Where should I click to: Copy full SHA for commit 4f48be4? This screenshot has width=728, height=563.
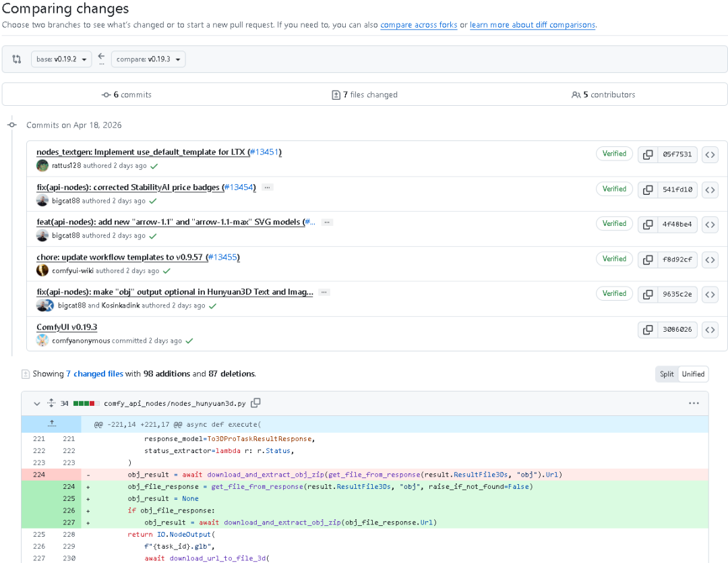648,225
